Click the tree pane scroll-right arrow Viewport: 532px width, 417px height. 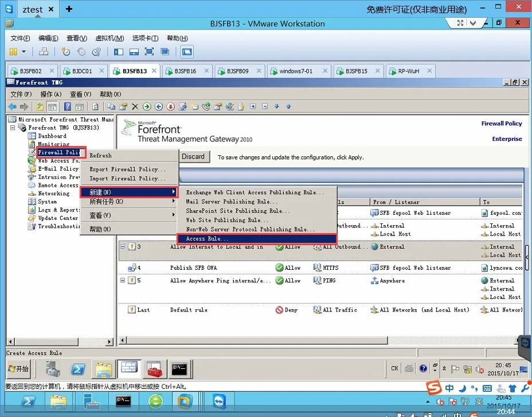[x=109, y=342]
